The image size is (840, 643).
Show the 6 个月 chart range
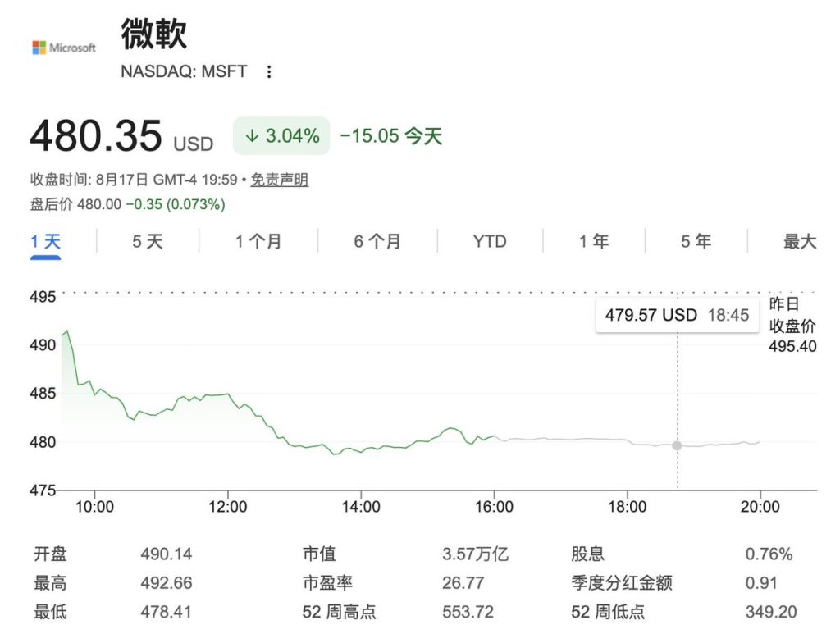pyautogui.click(x=377, y=242)
